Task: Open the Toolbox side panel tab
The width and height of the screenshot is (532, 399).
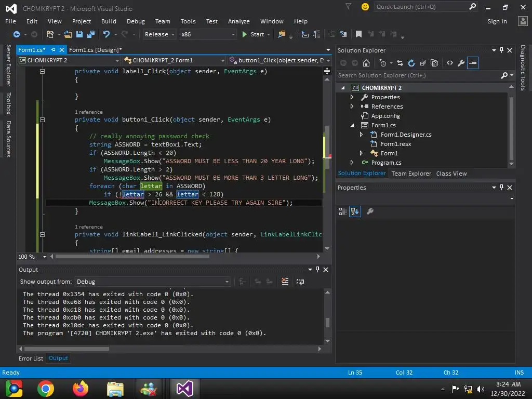Action: click(x=9, y=103)
